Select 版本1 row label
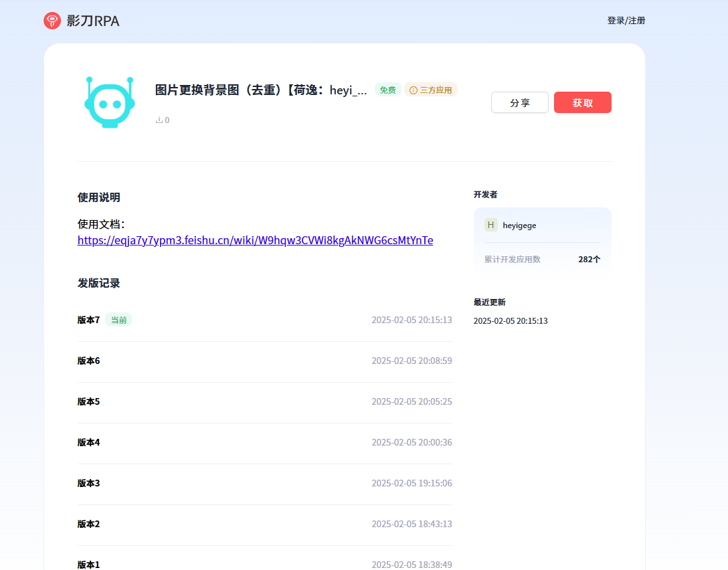 (89, 565)
